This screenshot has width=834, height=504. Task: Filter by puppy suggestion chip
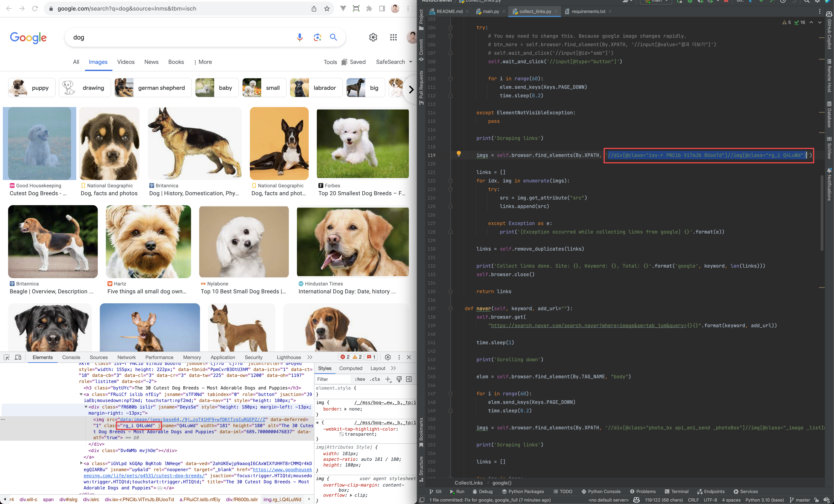pyautogui.click(x=32, y=88)
